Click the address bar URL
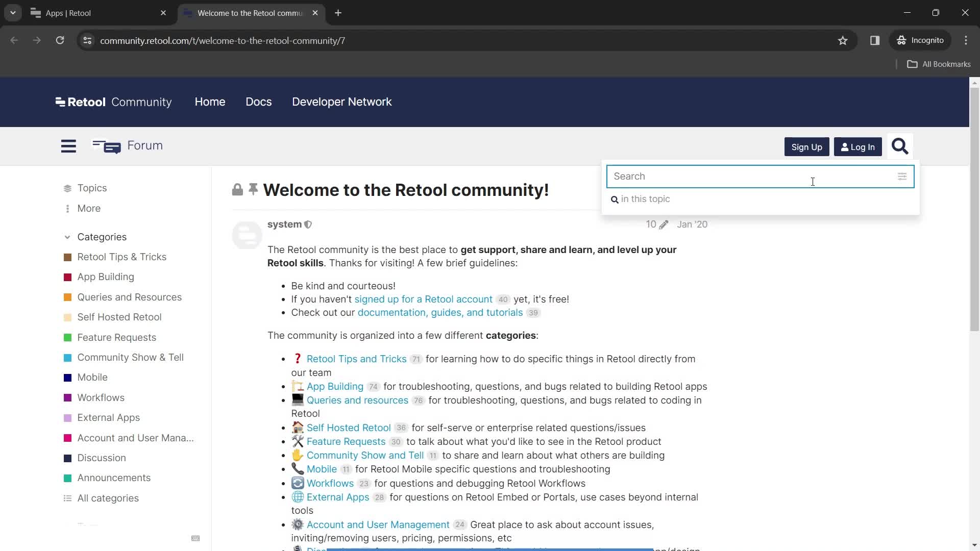The width and height of the screenshot is (980, 551). point(222,41)
